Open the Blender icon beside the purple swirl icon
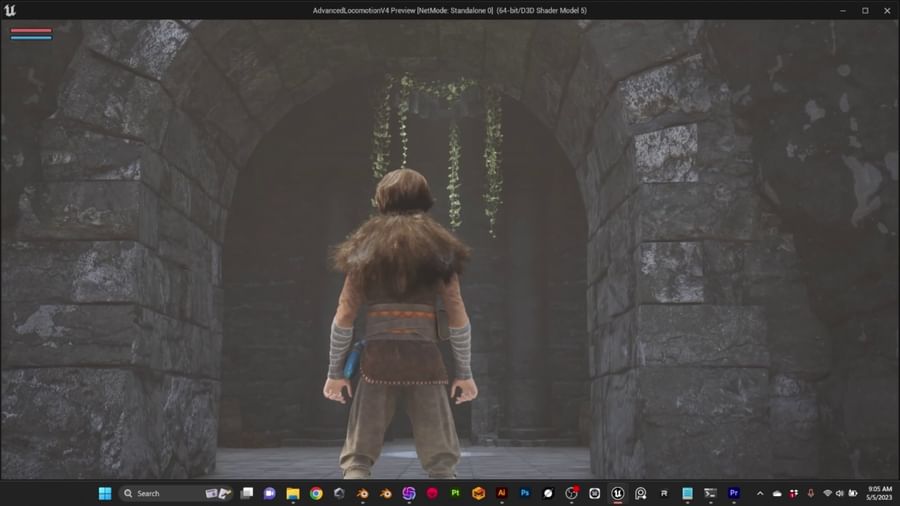 coord(386,493)
